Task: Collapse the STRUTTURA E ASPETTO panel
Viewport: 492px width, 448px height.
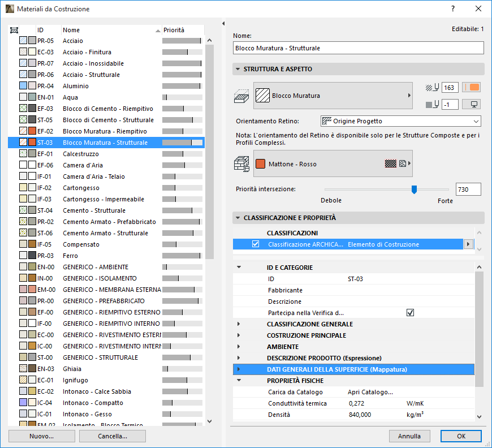Action: point(238,69)
